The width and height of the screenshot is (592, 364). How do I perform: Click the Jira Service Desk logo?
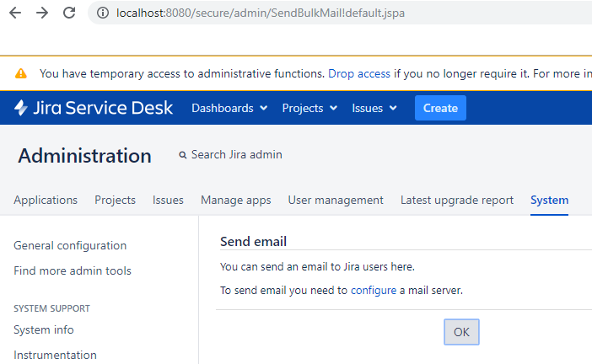pyautogui.click(x=94, y=108)
